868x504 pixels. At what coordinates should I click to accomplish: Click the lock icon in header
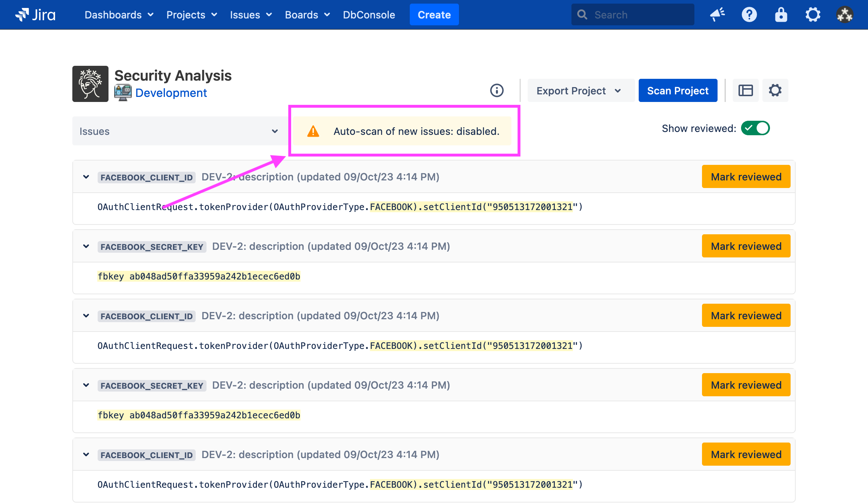pos(781,15)
